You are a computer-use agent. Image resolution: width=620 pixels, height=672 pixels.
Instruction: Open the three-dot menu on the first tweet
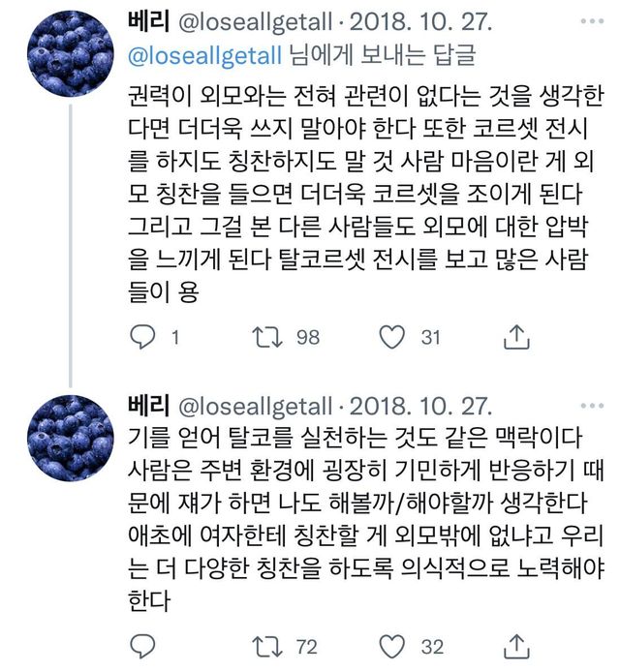tap(591, 21)
